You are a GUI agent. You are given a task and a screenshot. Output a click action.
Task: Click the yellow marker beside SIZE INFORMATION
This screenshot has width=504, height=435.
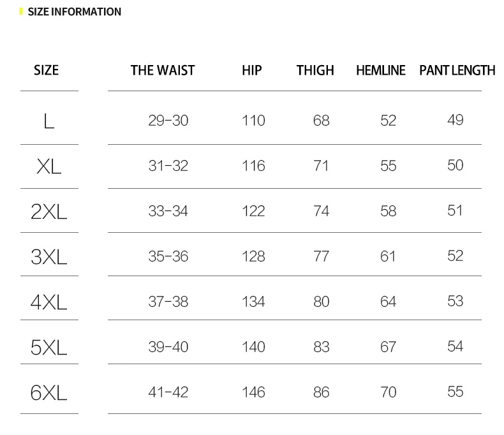[x=21, y=11]
